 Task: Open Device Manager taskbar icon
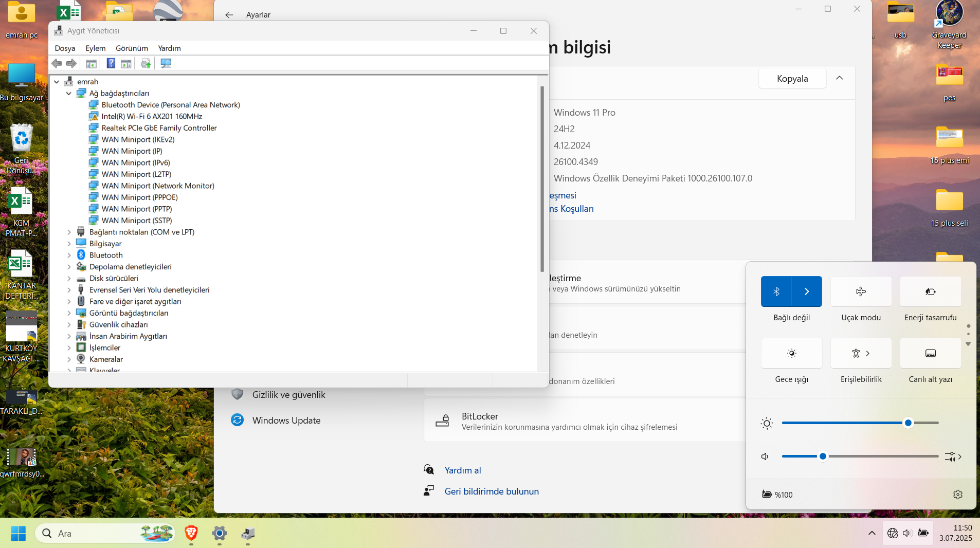[x=248, y=533]
